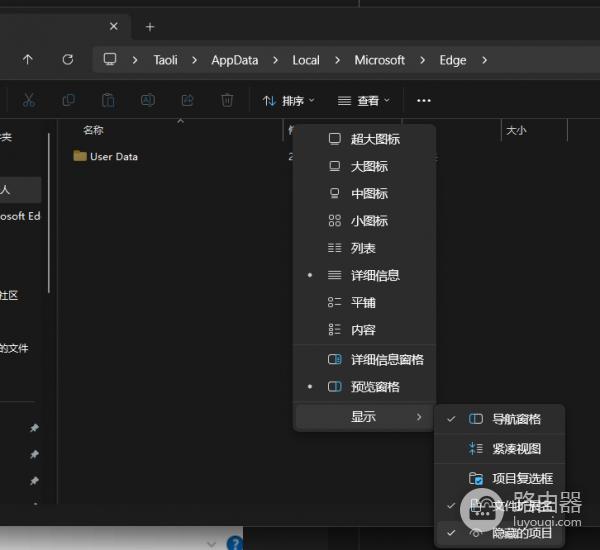Select 内容 view option
This screenshot has height=550, width=600.
tap(364, 330)
